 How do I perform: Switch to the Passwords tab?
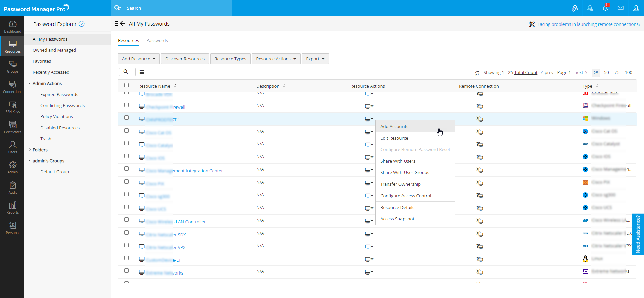[x=157, y=41]
